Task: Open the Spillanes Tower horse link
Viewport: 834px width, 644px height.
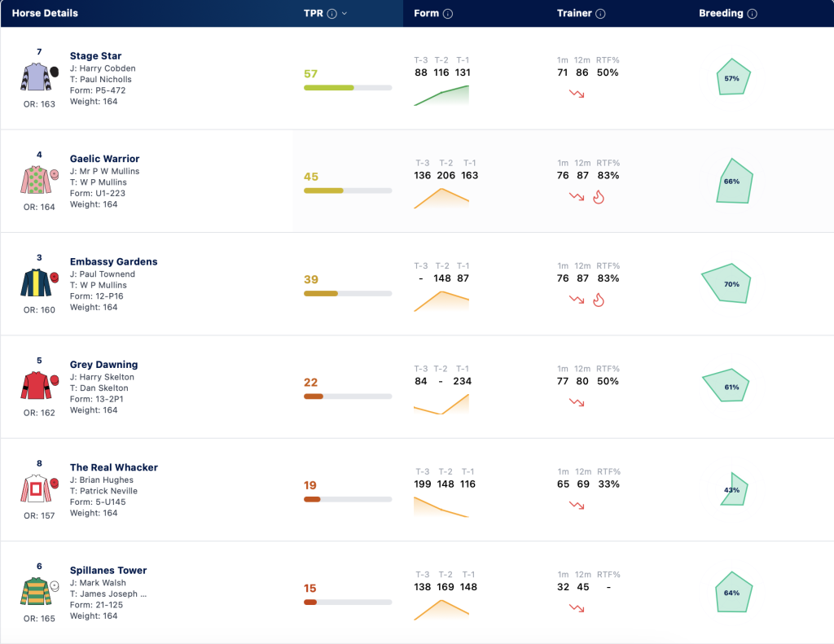Action: coord(108,570)
